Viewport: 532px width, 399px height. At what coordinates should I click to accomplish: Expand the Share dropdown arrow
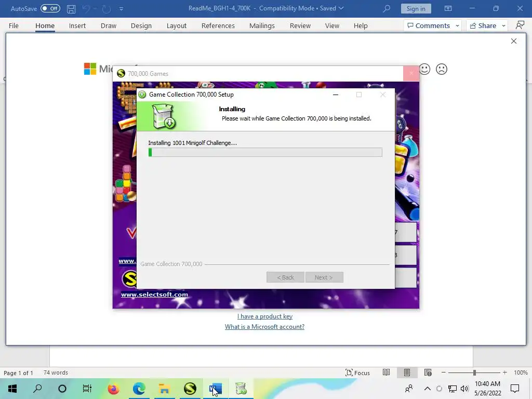pos(503,26)
